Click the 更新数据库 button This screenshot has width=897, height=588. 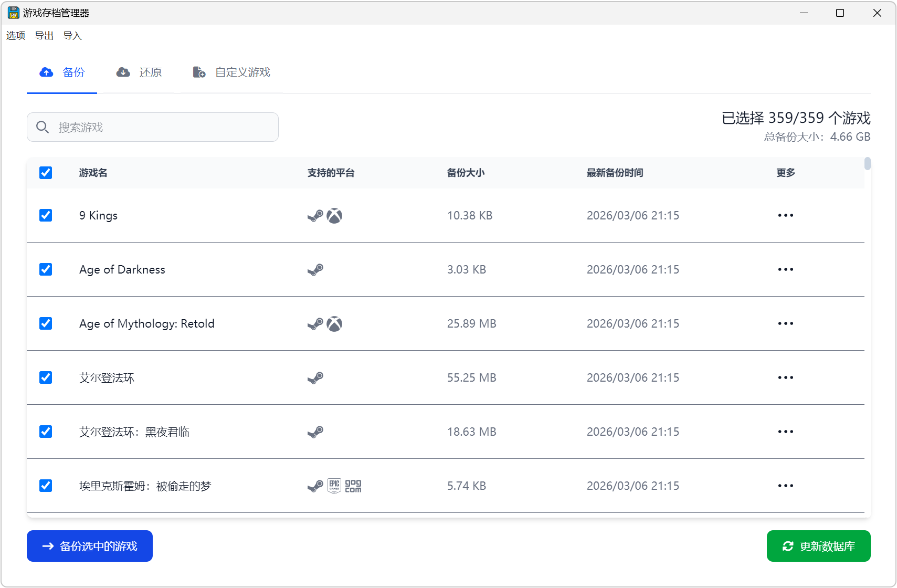[x=819, y=546]
